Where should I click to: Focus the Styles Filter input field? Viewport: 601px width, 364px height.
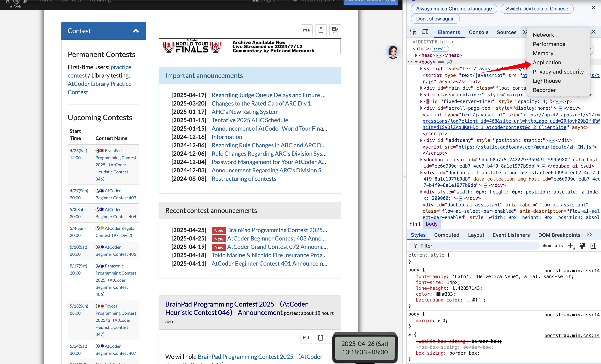point(474,246)
